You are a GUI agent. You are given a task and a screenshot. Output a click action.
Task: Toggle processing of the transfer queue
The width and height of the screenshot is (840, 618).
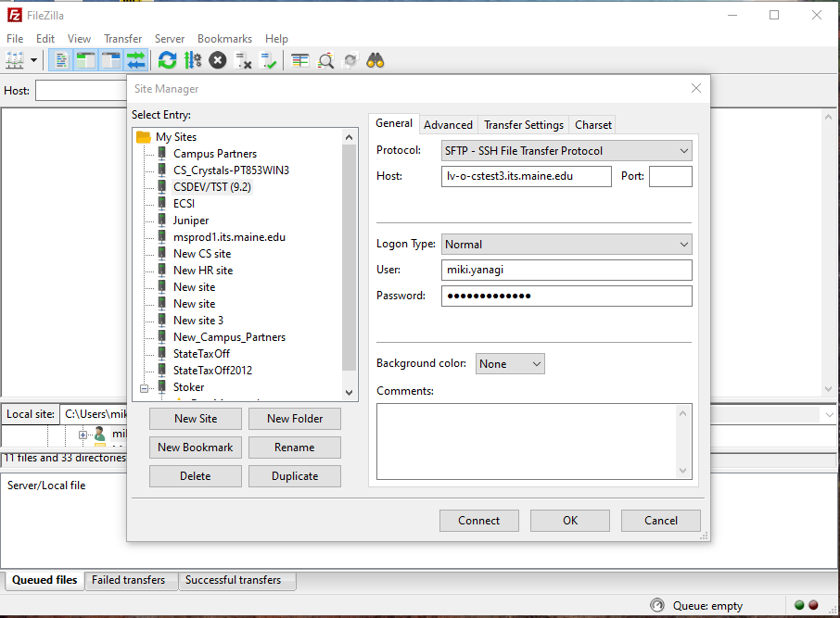pos(192,60)
